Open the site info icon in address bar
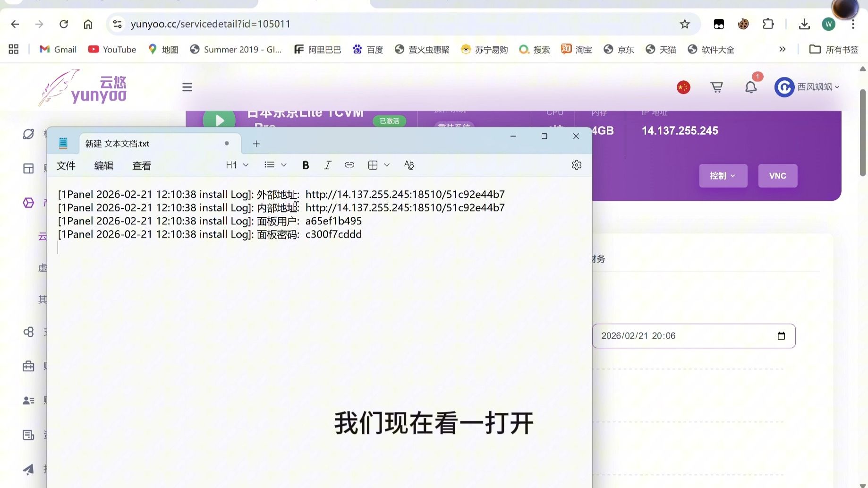Screen dimensions: 868x488 click(x=117, y=24)
